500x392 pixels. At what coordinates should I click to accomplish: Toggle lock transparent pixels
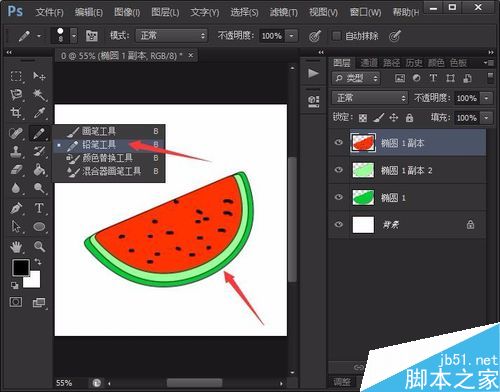(x=363, y=118)
